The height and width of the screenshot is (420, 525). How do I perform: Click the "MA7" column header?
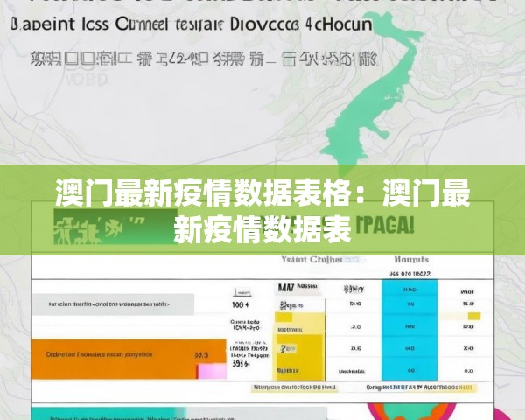(285, 287)
